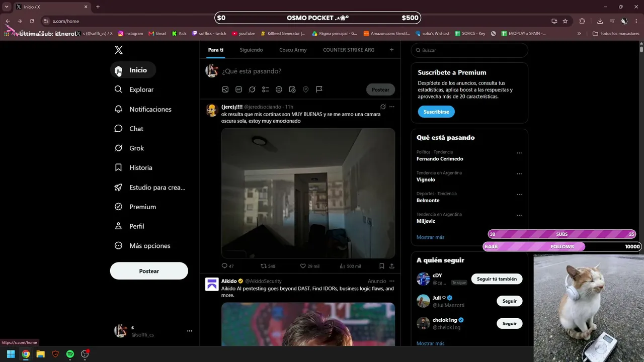This screenshot has width=644, height=362.
Task: Open Spotify from the Windows taskbar
Action: 70,354
